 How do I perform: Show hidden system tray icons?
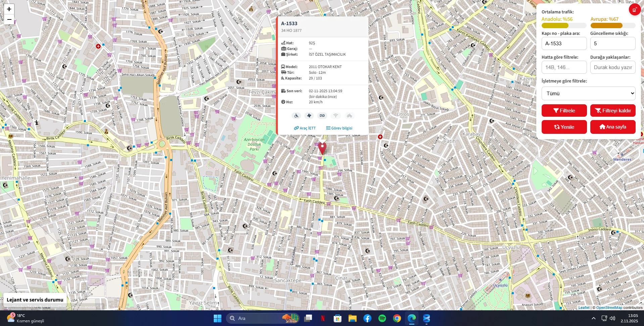click(x=593, y=318)
